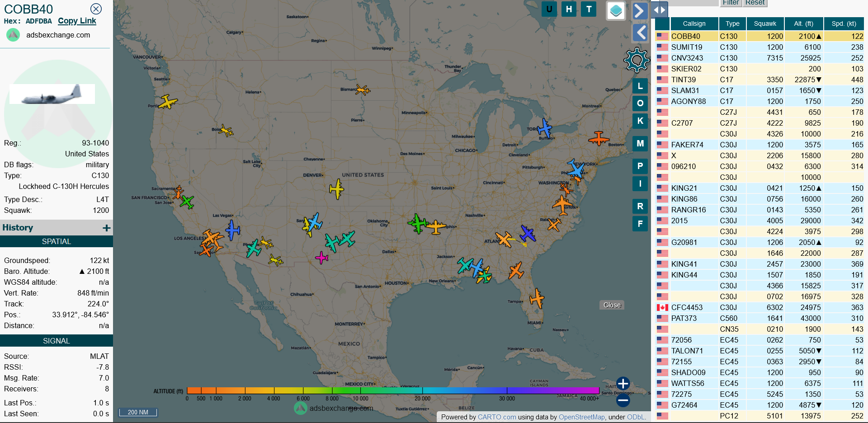Screen dimensions: 868x423
Task: Toggle the M map option button
Action: [640, 143]
